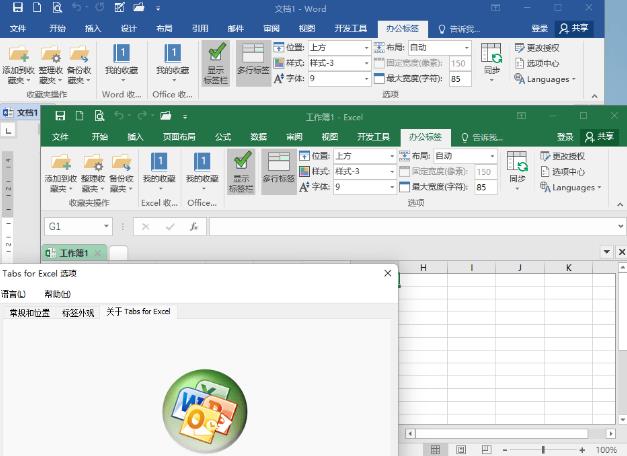The image size is (627, 456).
Task: Click Change License in Word ribbon
Action: (537, 48)
